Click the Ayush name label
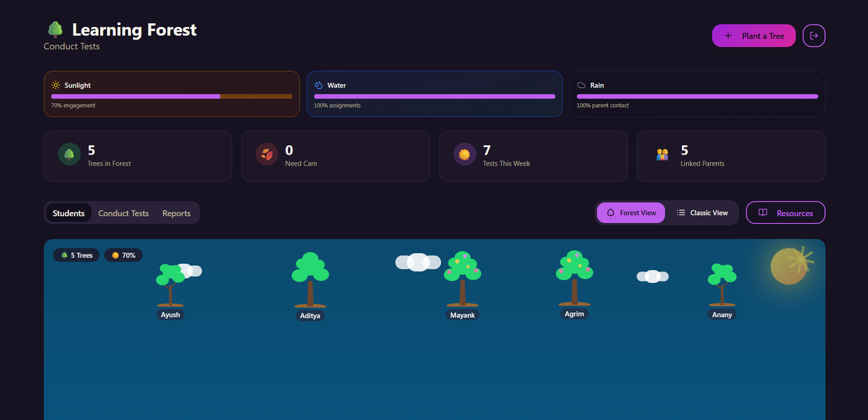The image size is (868, 420). [170, 315]
